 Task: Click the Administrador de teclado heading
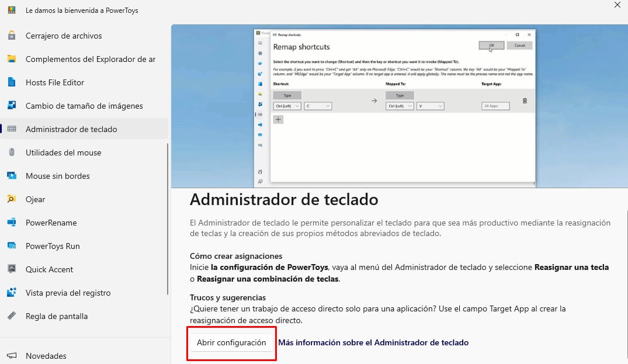tap(284, 199)
